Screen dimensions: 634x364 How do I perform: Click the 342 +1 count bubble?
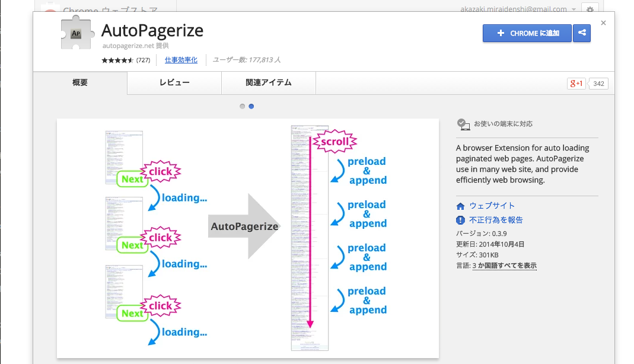tap(598, 84)
